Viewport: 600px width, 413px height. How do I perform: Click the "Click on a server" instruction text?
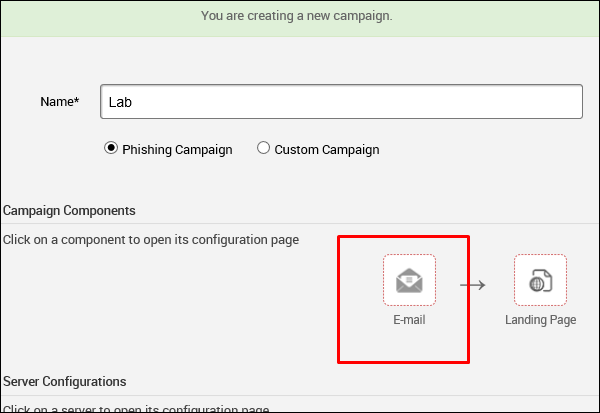pyautogui.click(x=136, y=409)
